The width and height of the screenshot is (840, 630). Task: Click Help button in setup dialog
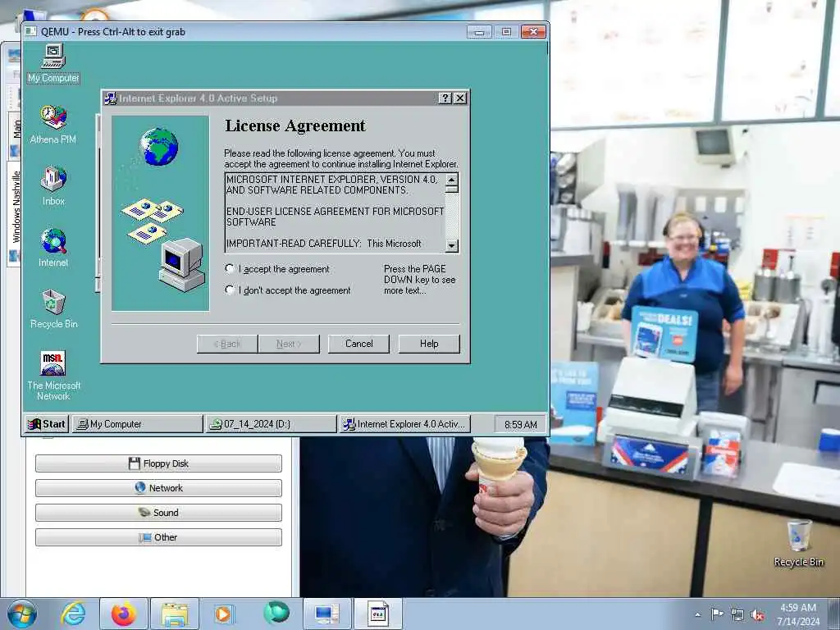429,344
